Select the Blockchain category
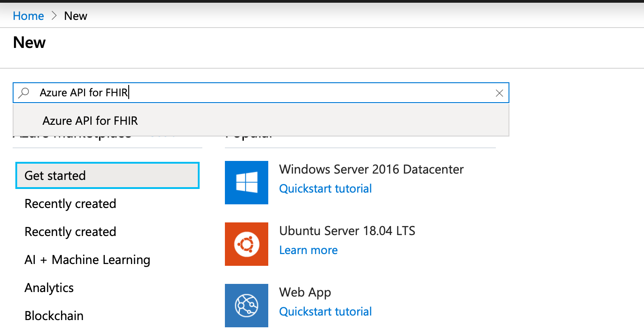 pos(54,316)
